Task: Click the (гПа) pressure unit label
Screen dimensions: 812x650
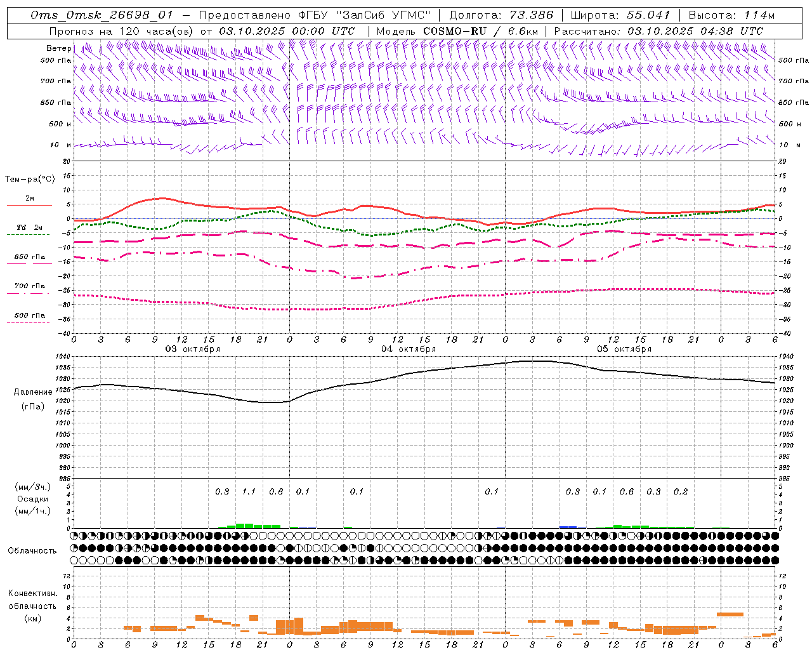Action: coord(33,407)
